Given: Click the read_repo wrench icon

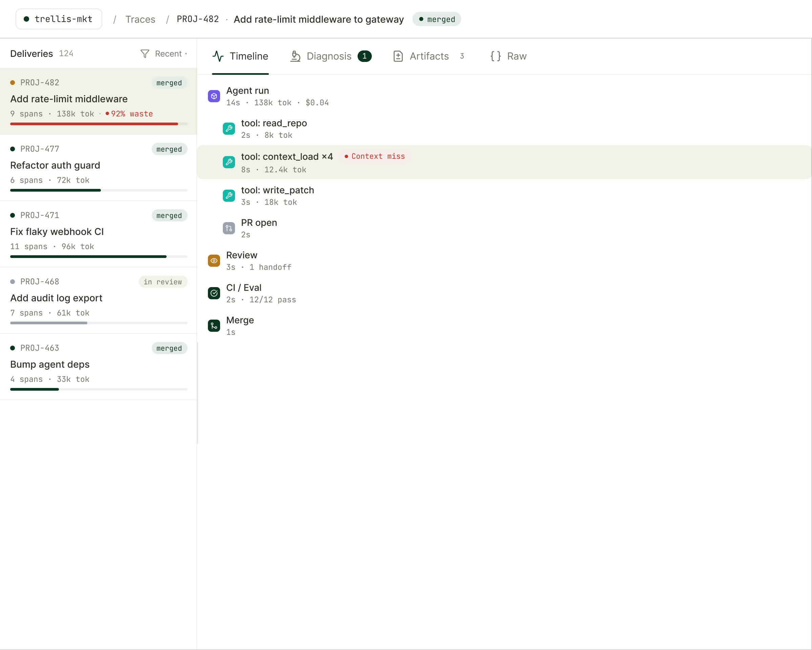Looking at the screenshot, I should tap(229, 128).
